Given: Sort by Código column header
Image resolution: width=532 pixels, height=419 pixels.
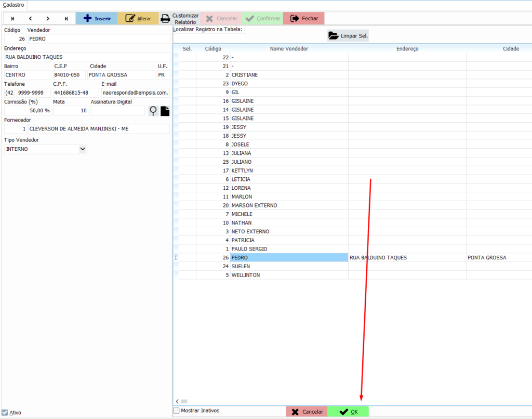Looking at the screenshot, I should click(x=213, y=49).
